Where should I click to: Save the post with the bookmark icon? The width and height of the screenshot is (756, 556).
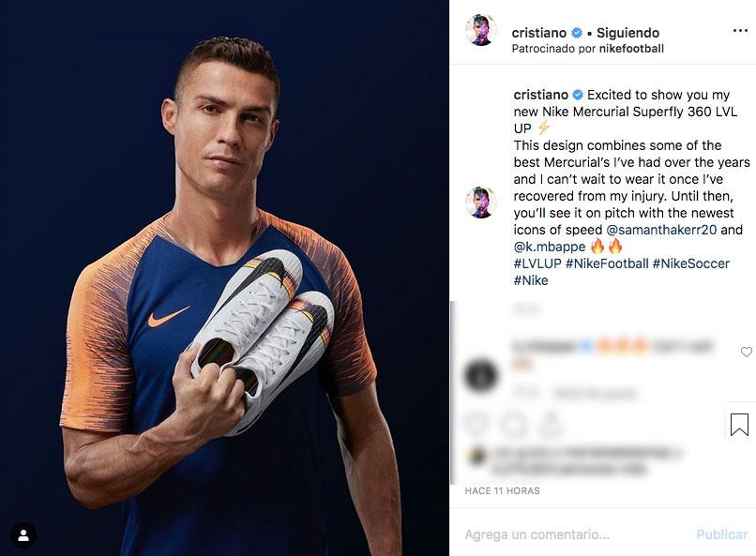pyautogui.click(x=739, y=425)
